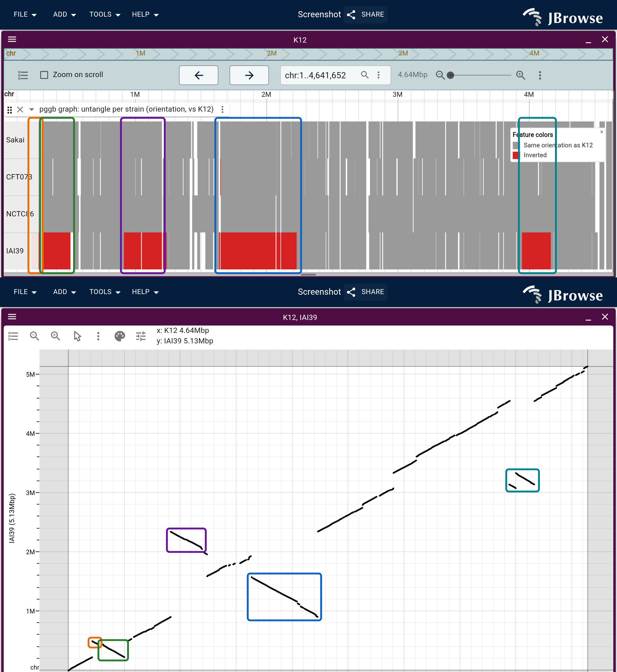
Task: Close the K12, IAI39 dotplot panel
Action: click(605, 317)
